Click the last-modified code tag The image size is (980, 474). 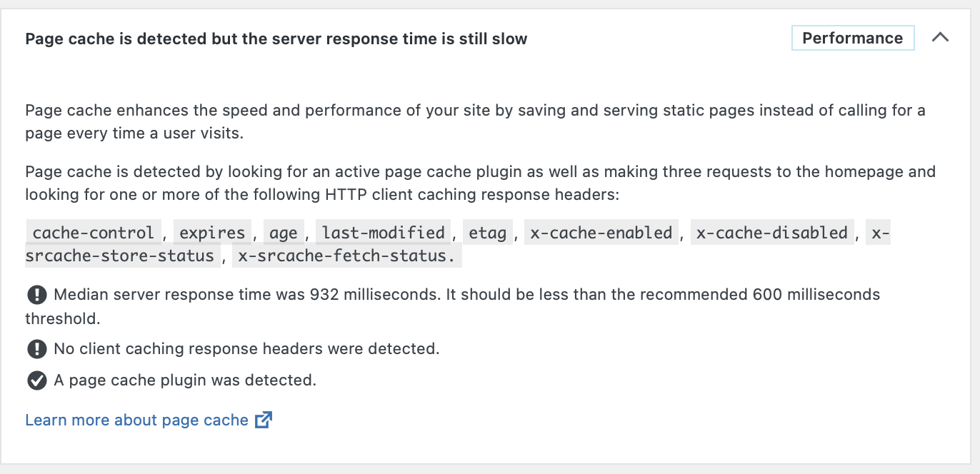[383, 233]
